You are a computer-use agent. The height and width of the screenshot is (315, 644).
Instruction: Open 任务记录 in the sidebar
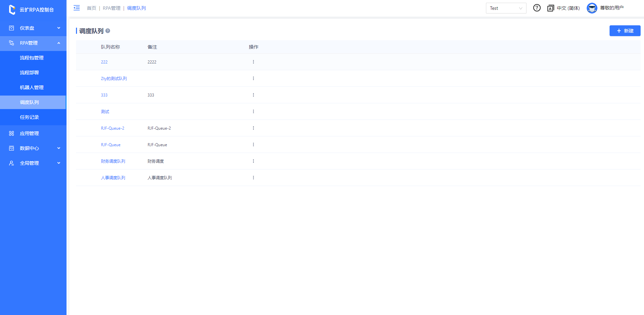tap(29, 117)
